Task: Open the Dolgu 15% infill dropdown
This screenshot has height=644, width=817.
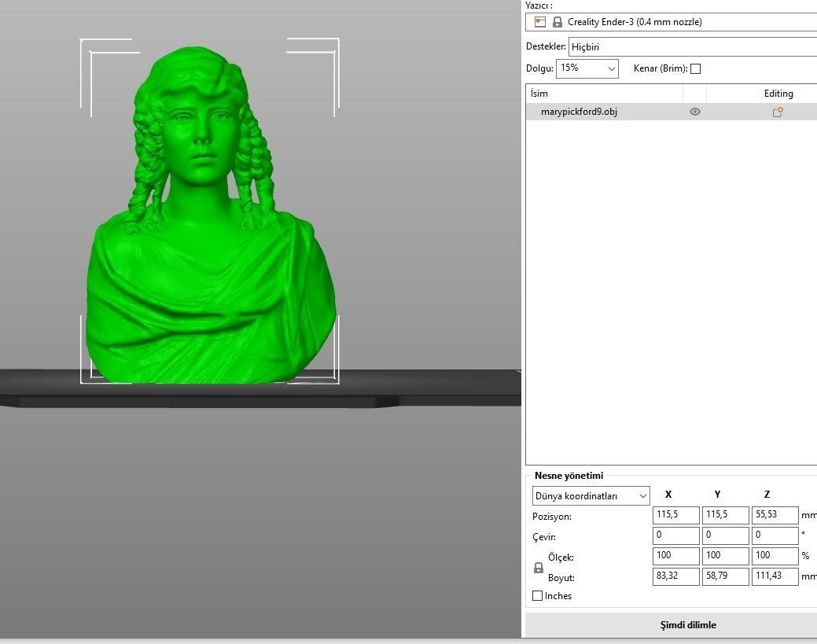Action: point(587,68)
